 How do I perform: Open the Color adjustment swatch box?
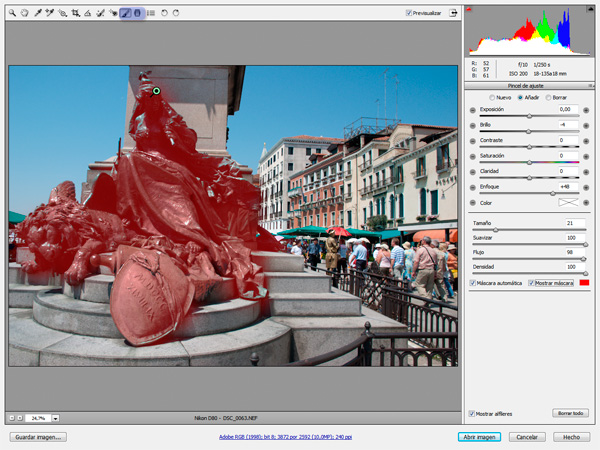[x=568, y=203]
